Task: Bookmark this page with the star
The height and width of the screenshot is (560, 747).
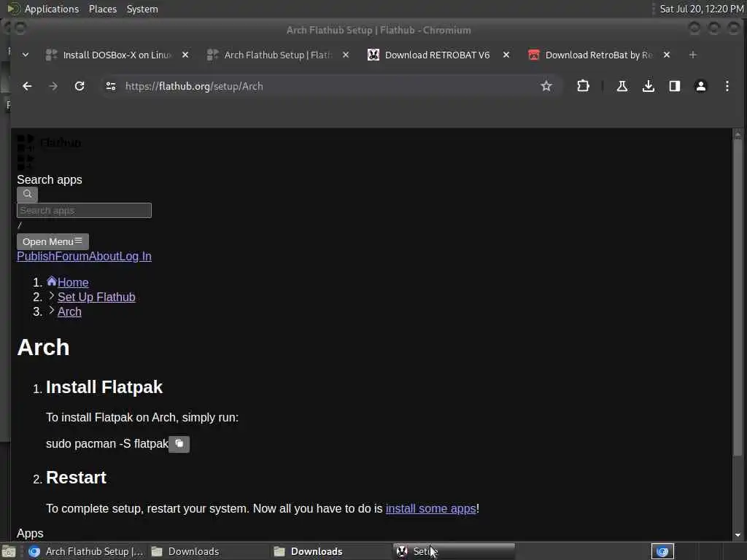Action: point(546,86)
